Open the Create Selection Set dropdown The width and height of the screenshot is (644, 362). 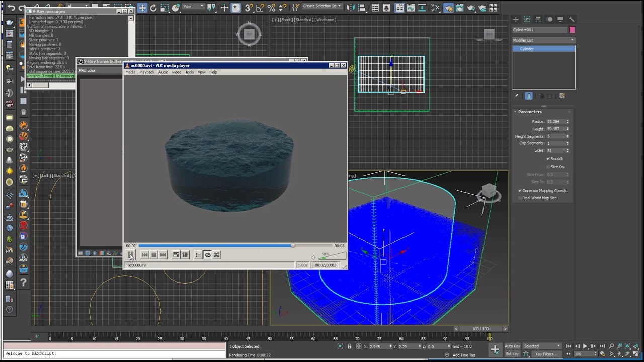click(x=322, y=6)
